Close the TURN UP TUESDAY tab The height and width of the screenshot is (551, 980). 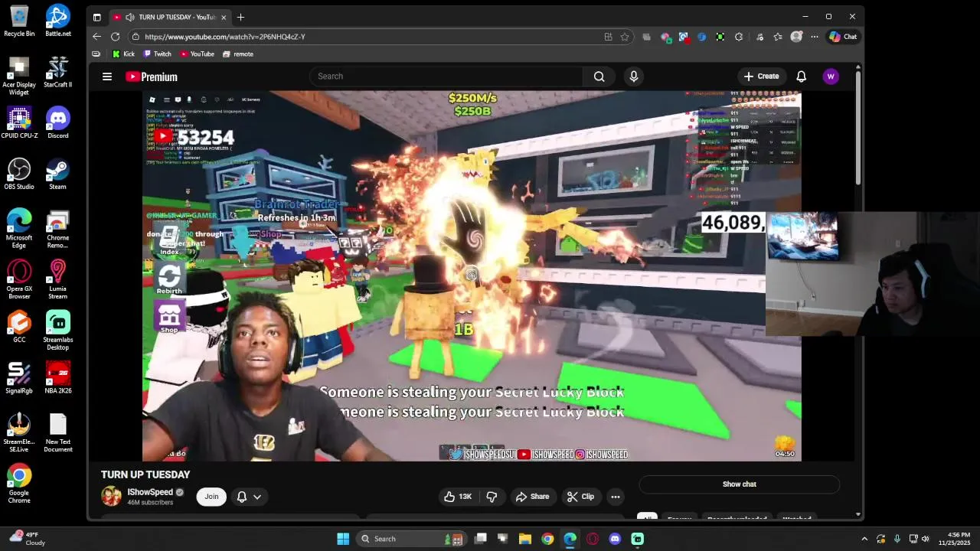coord(224,17)
